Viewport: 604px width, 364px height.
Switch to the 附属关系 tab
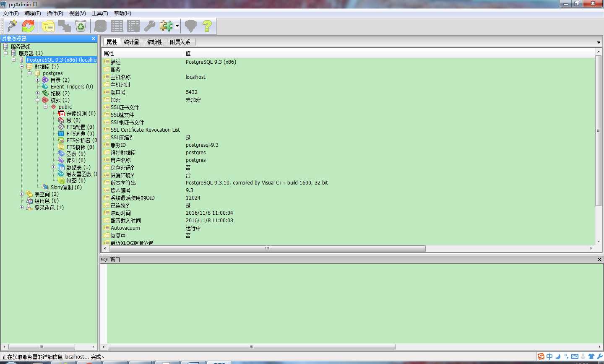coord(180,42)
